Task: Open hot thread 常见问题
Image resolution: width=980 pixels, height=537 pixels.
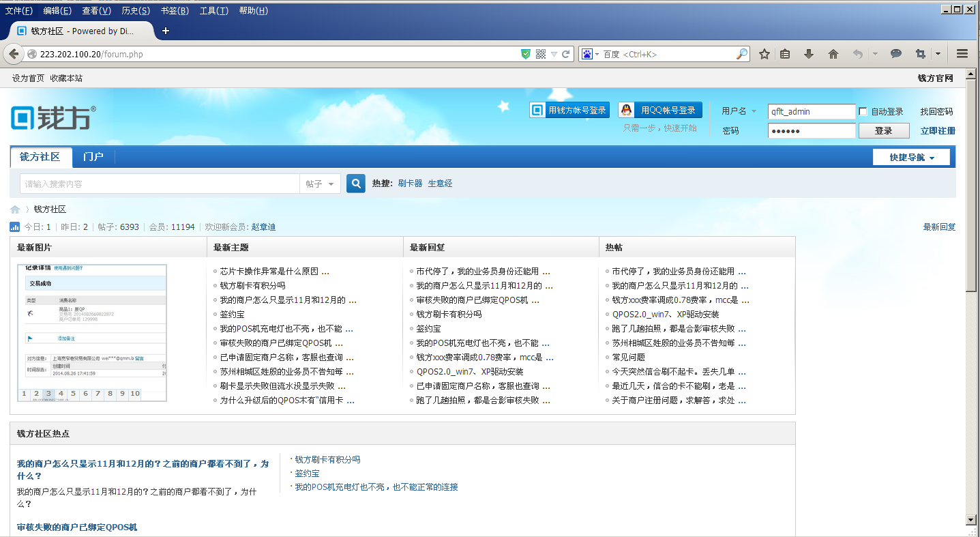Action: [628, 358]
